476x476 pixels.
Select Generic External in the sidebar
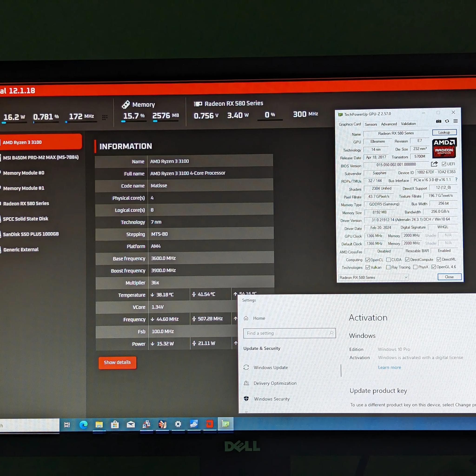21,250
